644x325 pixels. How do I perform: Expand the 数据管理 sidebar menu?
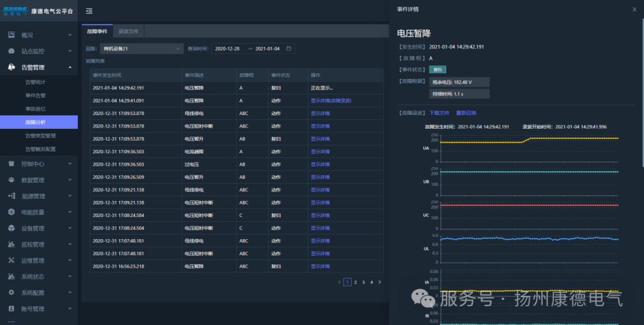click(70, 179)
